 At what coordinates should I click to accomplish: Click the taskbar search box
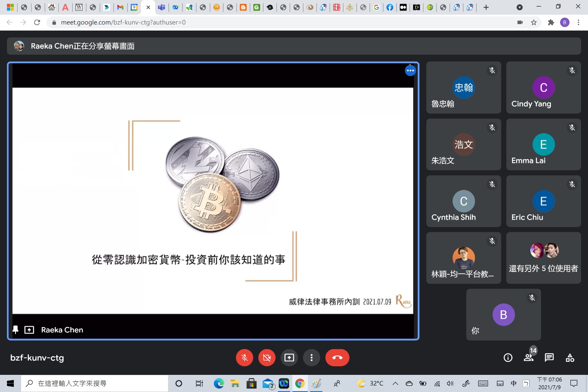pos(95,383)
